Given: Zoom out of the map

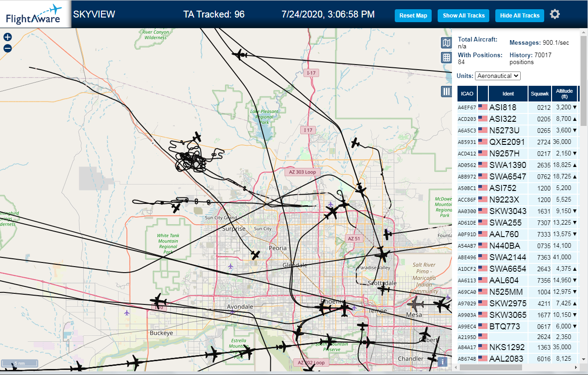Looking at the screenshot, I should [x=7, y=48].
